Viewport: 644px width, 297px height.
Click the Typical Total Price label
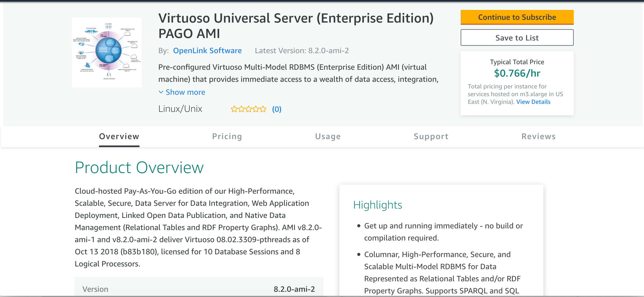tap(517, 62)
